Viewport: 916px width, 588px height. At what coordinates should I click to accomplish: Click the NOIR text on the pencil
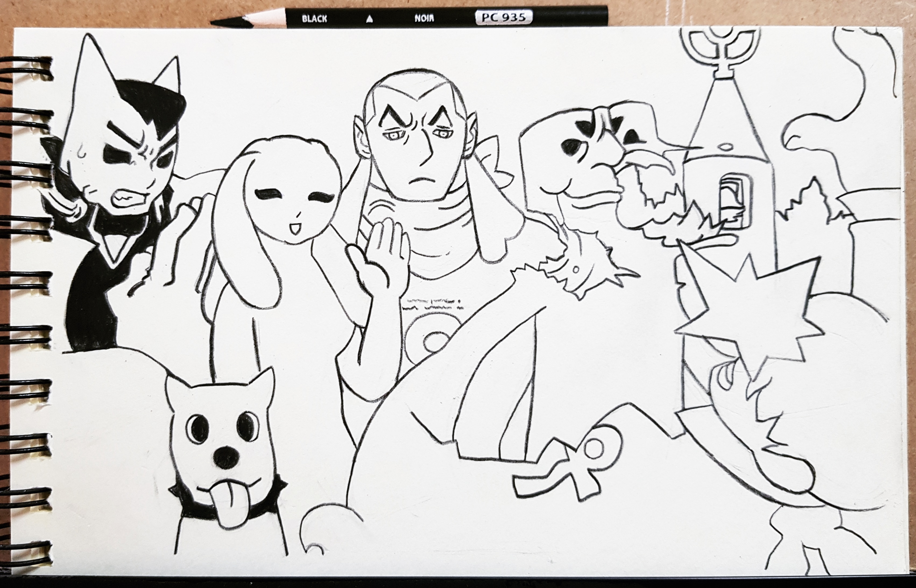[424, 18]
